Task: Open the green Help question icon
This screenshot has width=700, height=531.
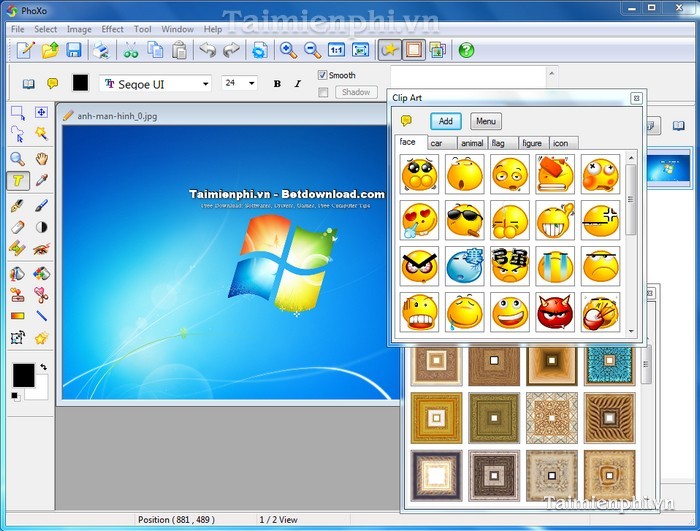Action: pyautogui.click(x=466, y=50)
